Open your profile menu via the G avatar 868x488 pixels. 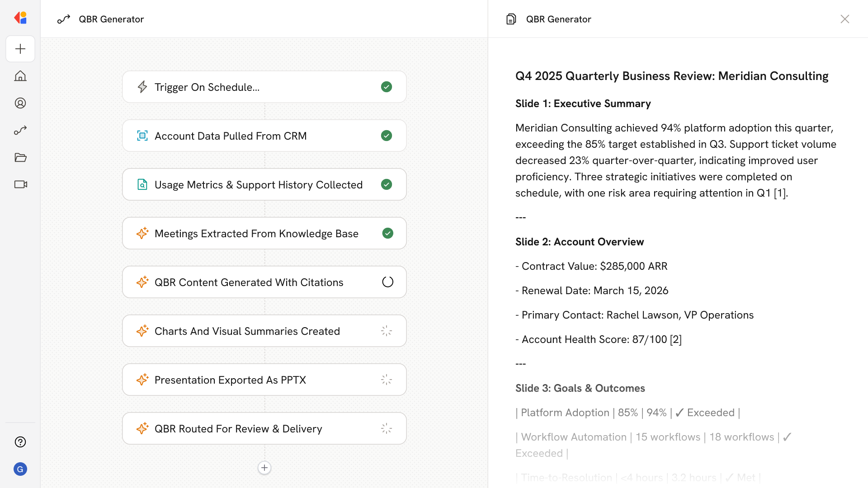(x=20, y=469)
